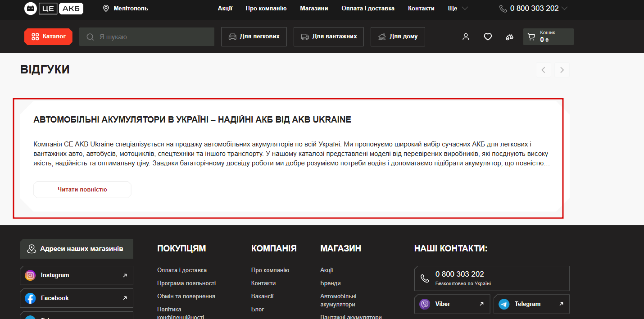Click the НАШІ КОНТАКТИ footer heading
The image size is (644, 319).
(x=451, y=249)
